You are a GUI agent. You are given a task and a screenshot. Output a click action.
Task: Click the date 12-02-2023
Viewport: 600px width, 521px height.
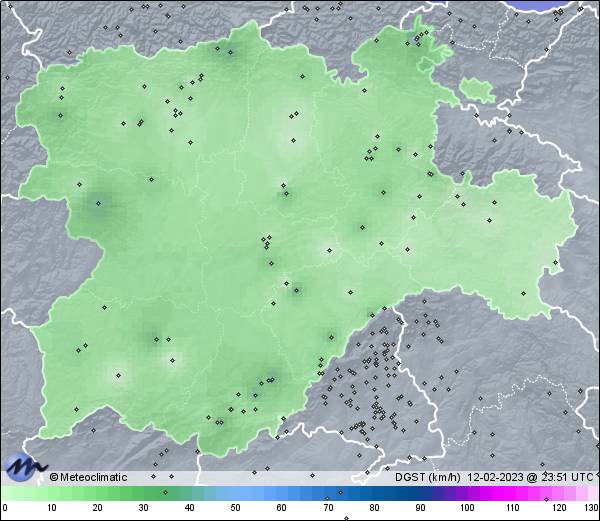point(495,477)
